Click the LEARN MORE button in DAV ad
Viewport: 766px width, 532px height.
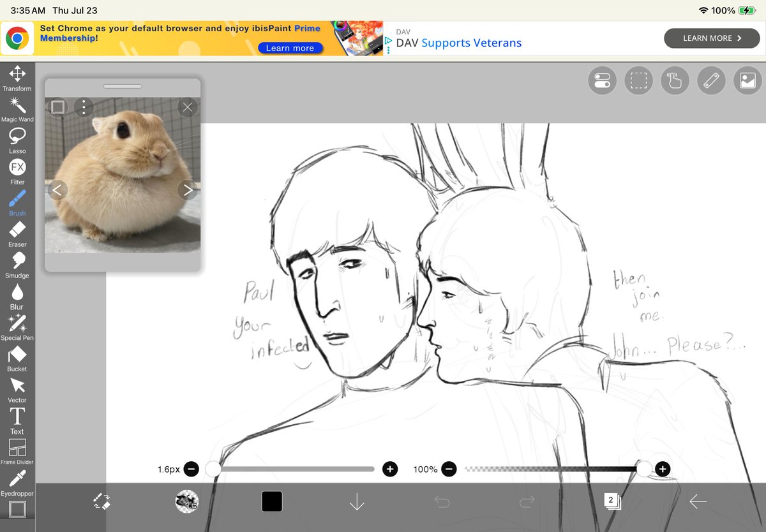[712, 38]
